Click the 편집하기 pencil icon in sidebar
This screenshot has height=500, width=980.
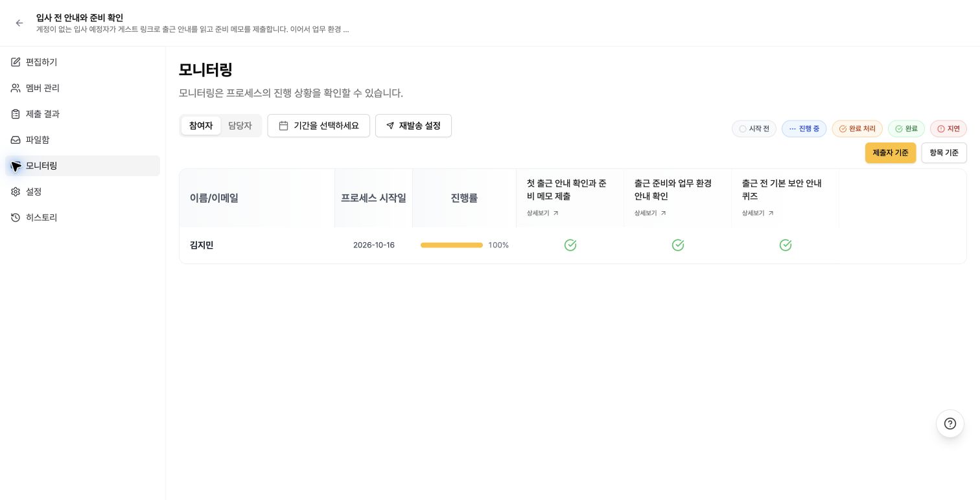click(x=16, y=62)
